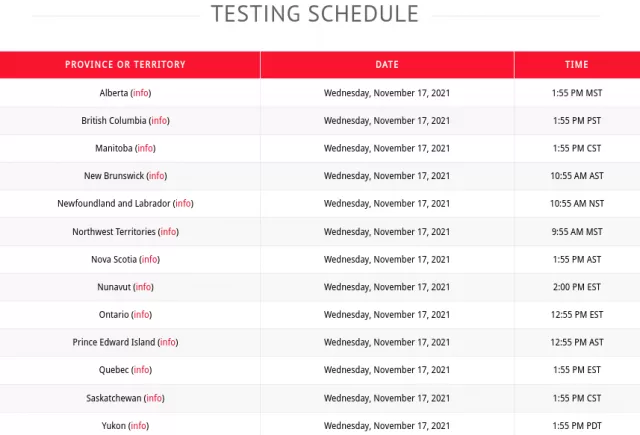The image size is (640, 435).
Task: Click the Province or Territory column header
Action: pyautogui.click(x=125, y=64)
